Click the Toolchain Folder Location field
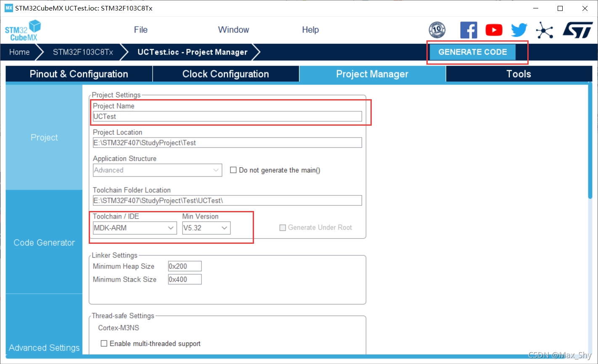Image resolution: width=598 pixels, height=364 pixels. 227,200
